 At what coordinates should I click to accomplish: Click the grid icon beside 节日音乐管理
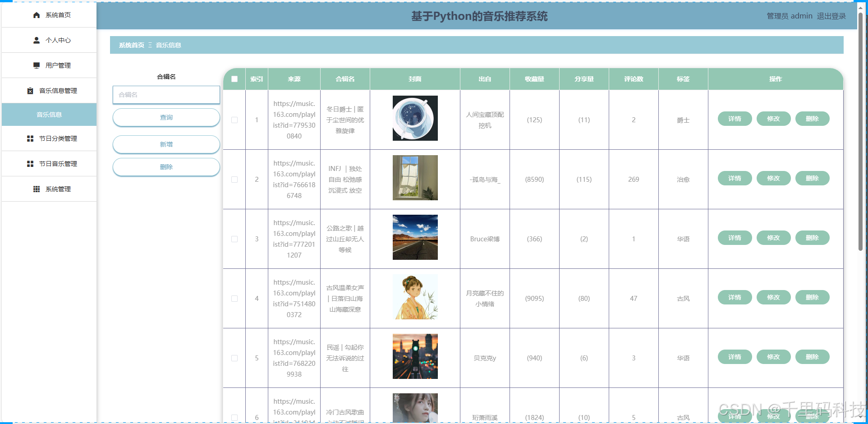(30, 164)
